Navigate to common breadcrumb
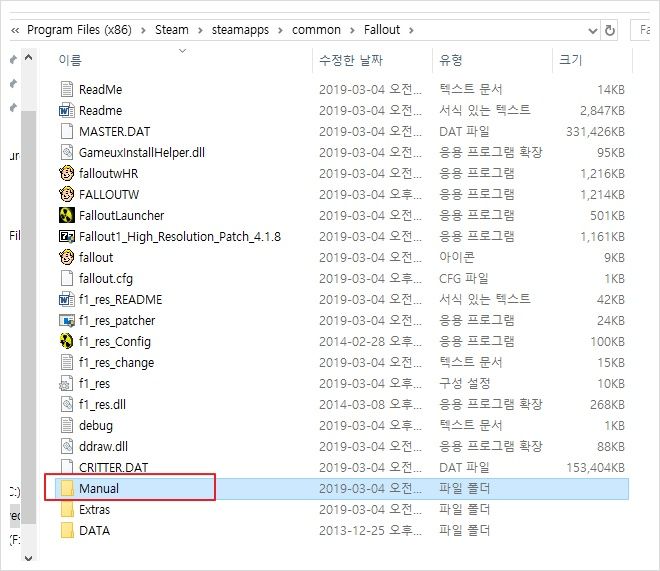 pos(316,30)
